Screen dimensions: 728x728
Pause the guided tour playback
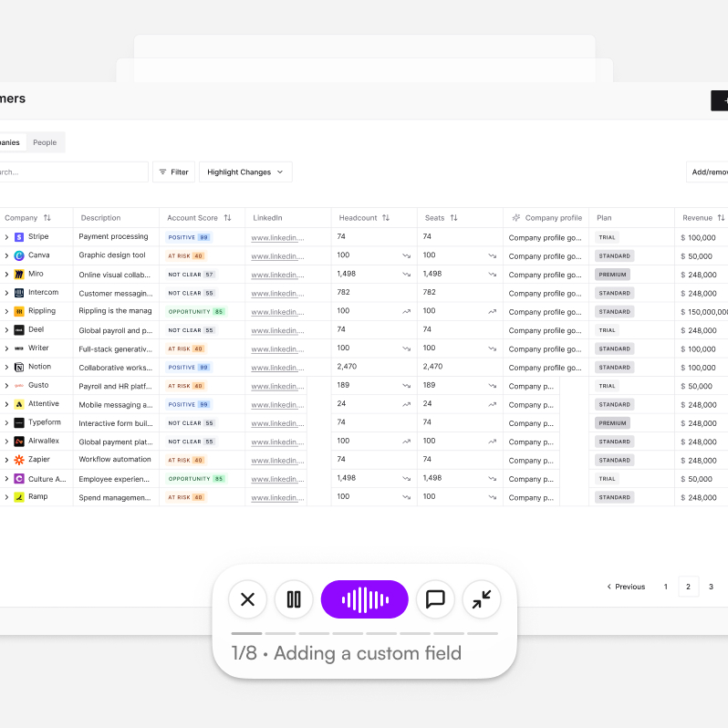click(x=294, y=599)
